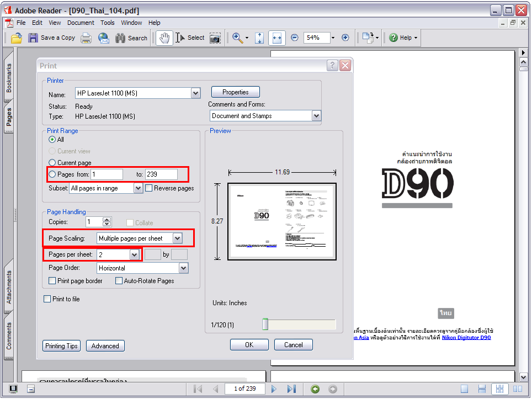The image size is (532, 399).
Task: Click the Fit Page toolbar icon
Action: coord(259,38)
